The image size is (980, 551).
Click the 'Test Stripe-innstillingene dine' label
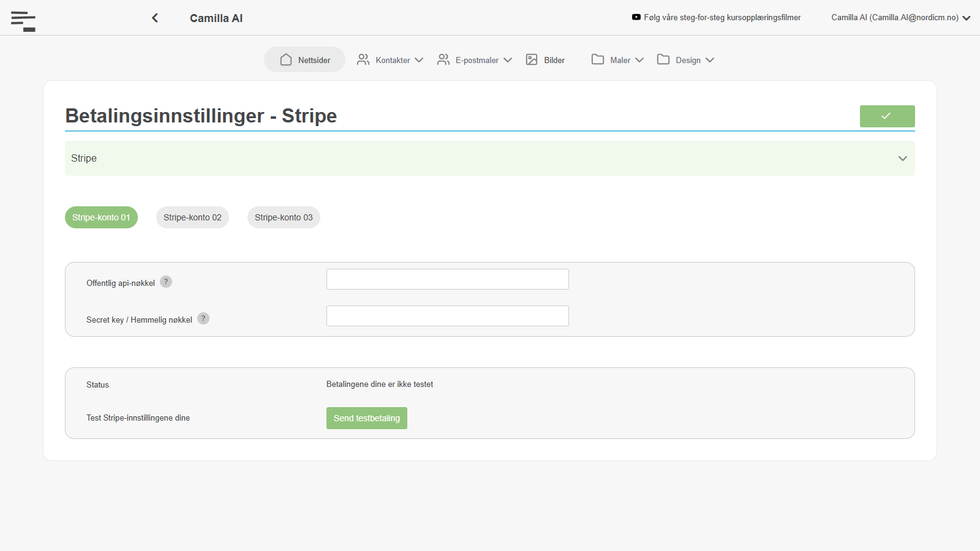138,418
